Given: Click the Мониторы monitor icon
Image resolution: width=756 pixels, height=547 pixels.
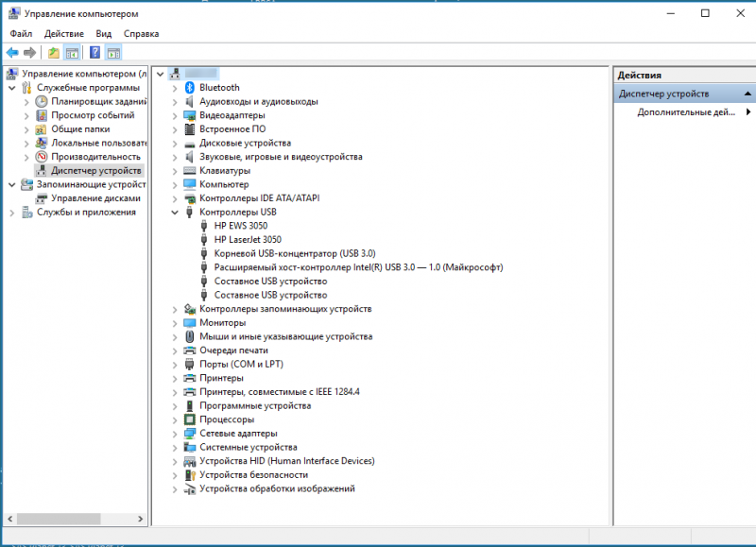Looking at the screenshot, I should pyautogui.click(x=190, y=323).
